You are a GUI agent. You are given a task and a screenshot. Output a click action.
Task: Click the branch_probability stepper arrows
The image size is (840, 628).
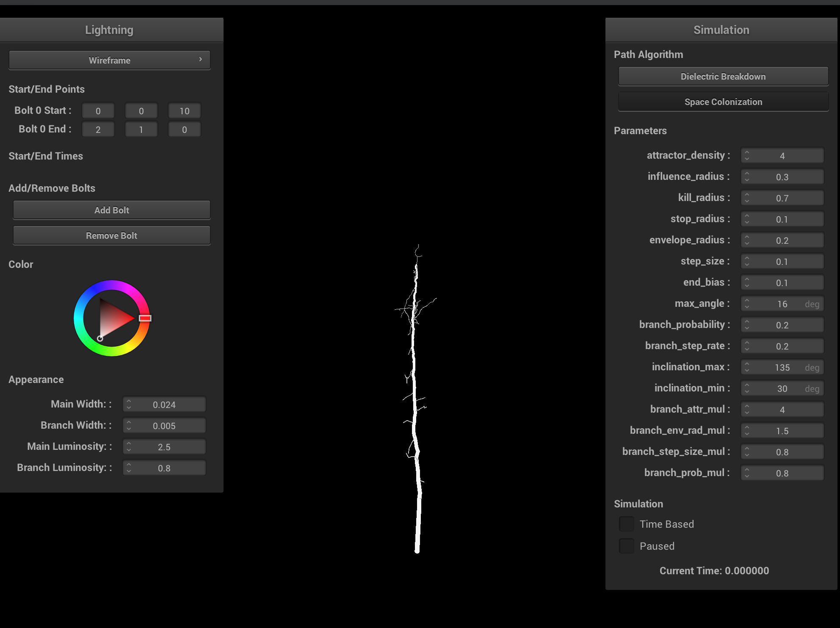pos(747,325)
